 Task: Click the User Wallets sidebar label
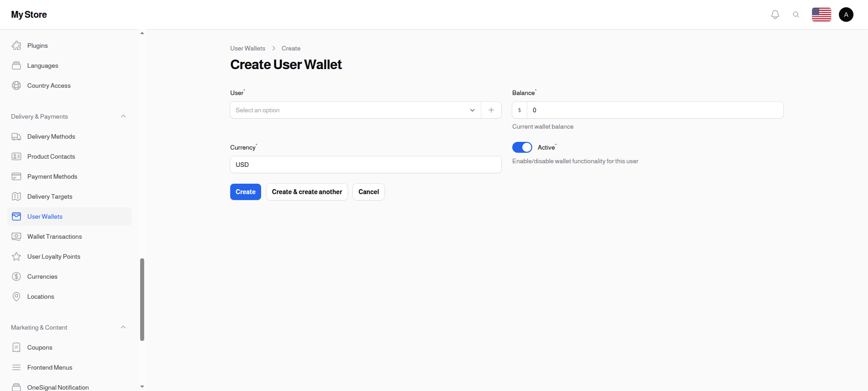click(x=45, y=216)
